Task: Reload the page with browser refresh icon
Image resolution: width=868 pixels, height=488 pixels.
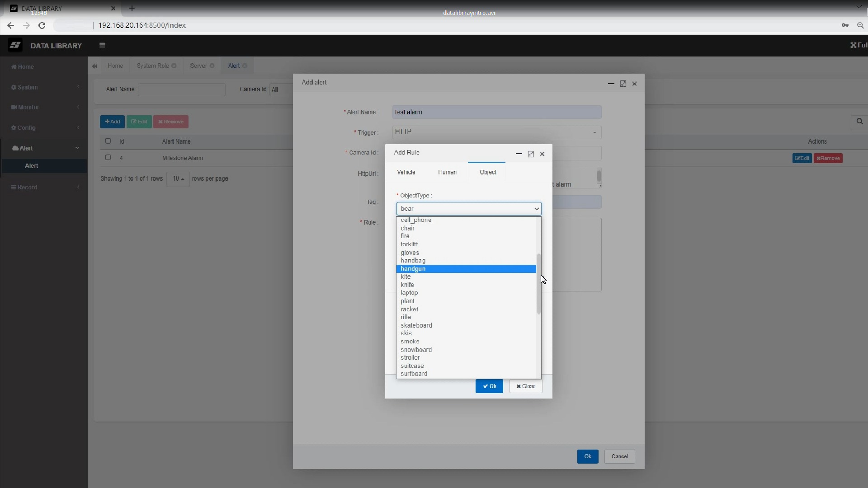Action: click(42, 25)
